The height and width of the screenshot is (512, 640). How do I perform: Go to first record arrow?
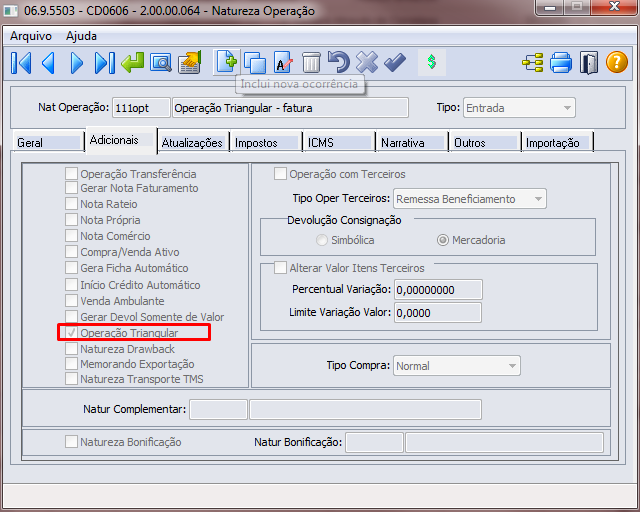click(21, 63)
